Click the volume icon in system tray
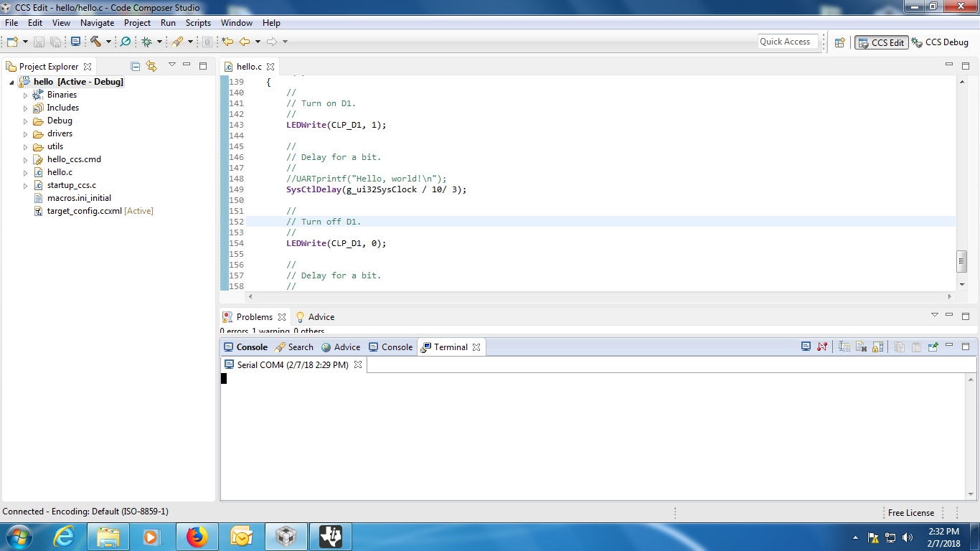The width and height of the screenshot is (980, 551). point(908,537)
